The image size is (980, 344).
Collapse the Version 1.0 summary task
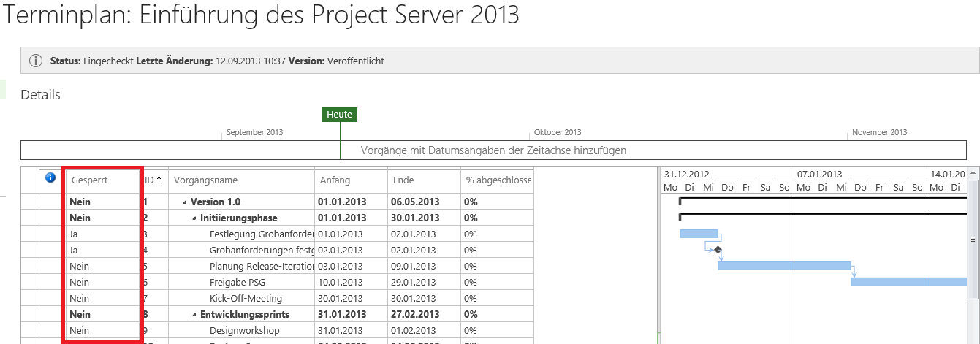(185, 202)
